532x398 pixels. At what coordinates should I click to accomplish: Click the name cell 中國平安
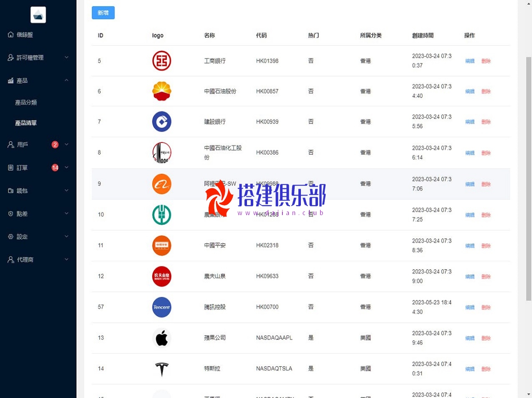coord(215,246)
